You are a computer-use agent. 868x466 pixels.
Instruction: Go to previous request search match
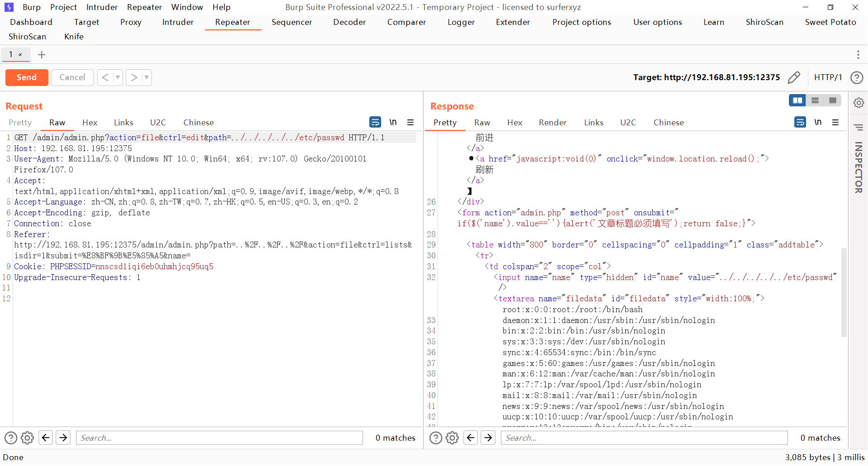tap(46, 437)
